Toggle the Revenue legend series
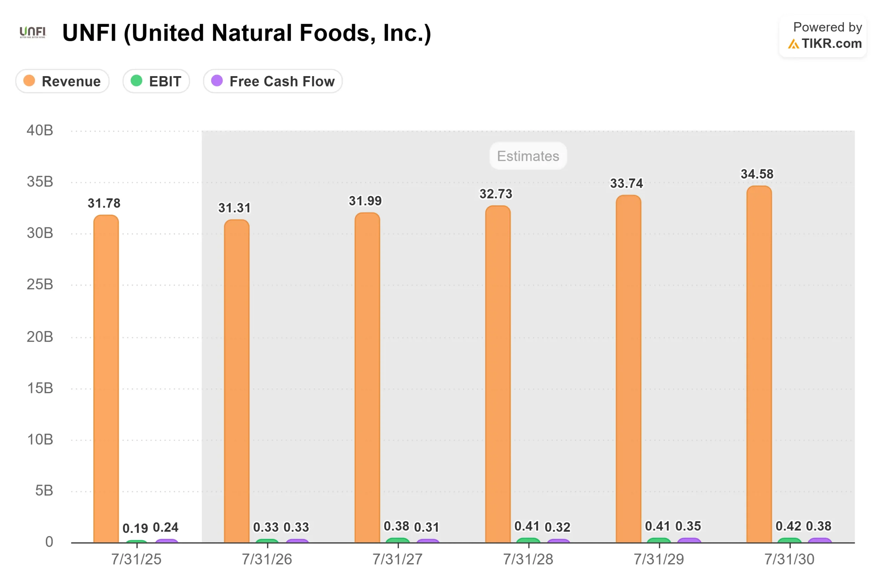Screen dimensions: 882x588 click(63, 81)
